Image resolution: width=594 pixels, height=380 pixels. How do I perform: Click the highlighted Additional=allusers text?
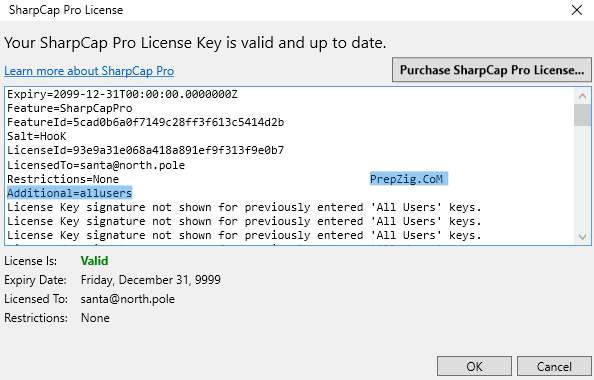70,193
